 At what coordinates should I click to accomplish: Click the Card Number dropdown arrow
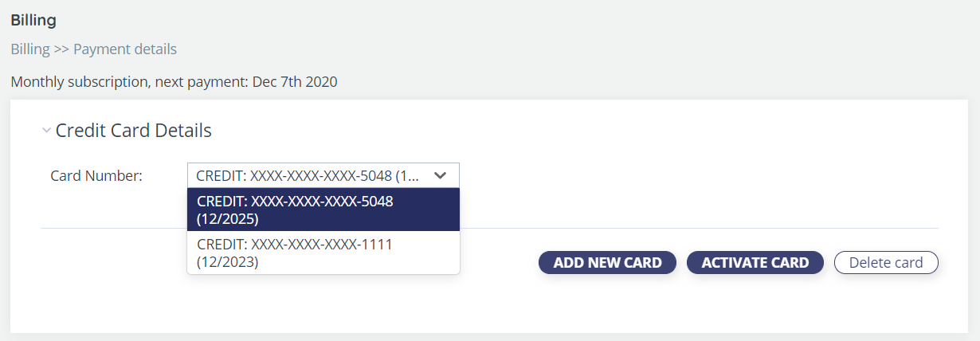(x=440, y=175)
